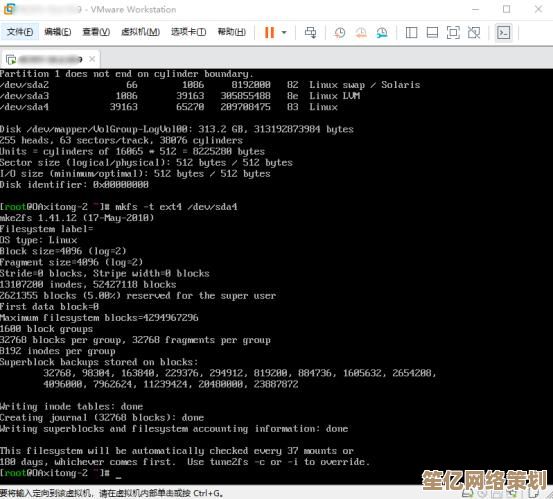The width and height of the screenshot is (553, 499).
Task: Click the 'Disk /dev/mapper/VolGroup-LogVol00' line
Action: coord(177,129)
